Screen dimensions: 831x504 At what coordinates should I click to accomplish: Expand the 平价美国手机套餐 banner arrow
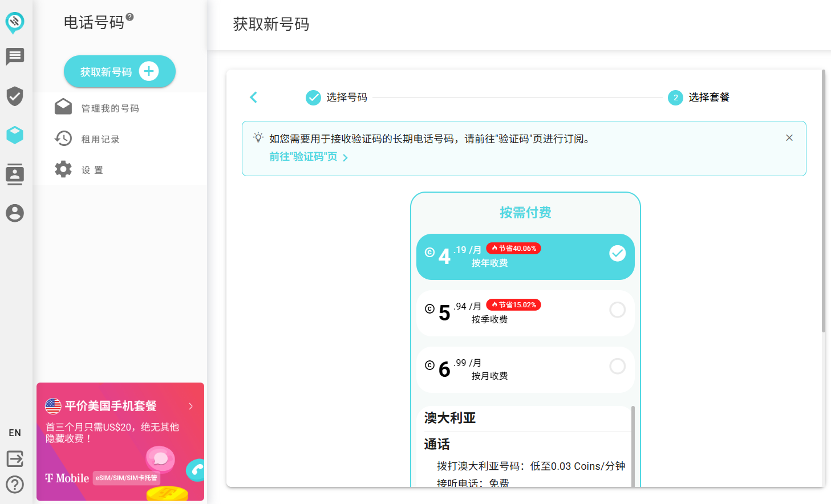(191, 406)
